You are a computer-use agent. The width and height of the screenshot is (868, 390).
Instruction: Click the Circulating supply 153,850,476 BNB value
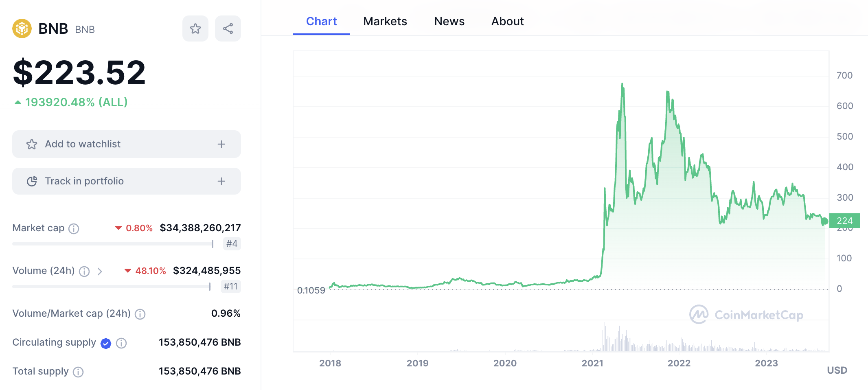point(200,342)
